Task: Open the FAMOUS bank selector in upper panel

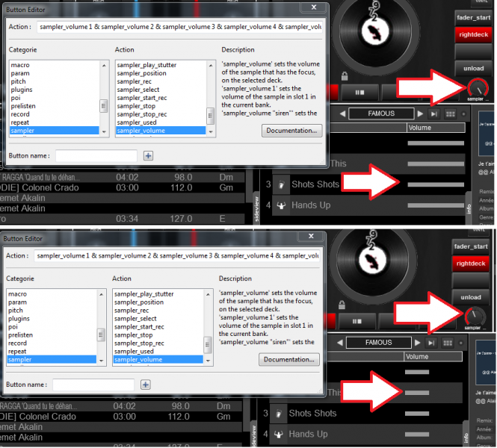Action: (x=381, y=113)
